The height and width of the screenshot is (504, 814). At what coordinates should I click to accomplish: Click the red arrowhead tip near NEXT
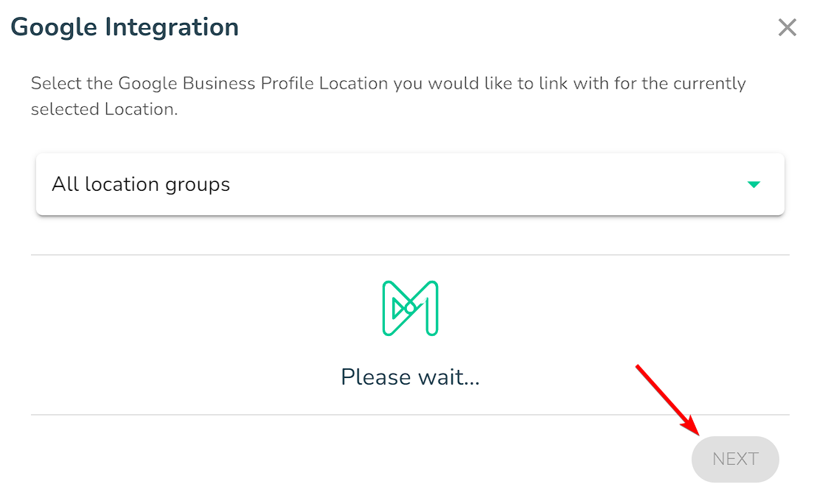[x=695, y=430]
